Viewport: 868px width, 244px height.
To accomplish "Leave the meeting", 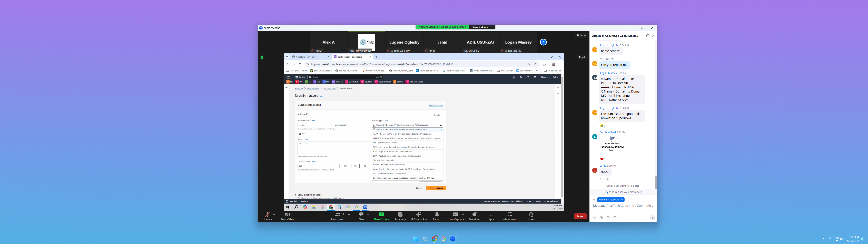I will pos(580,216).
